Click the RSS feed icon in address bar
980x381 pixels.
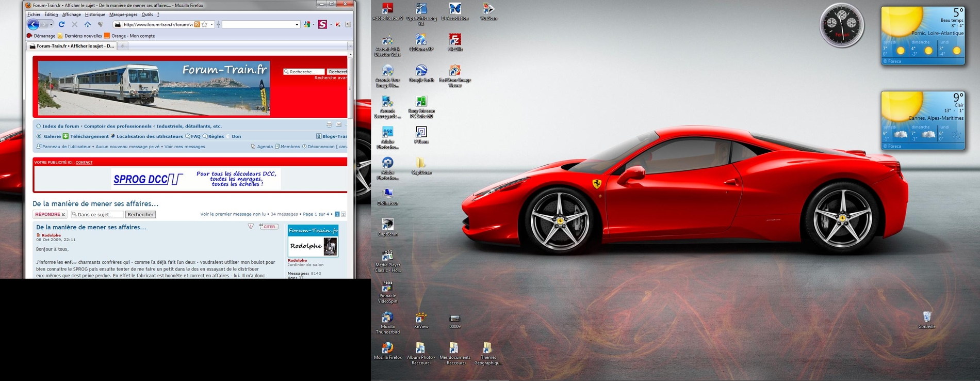tap(197, 24)
